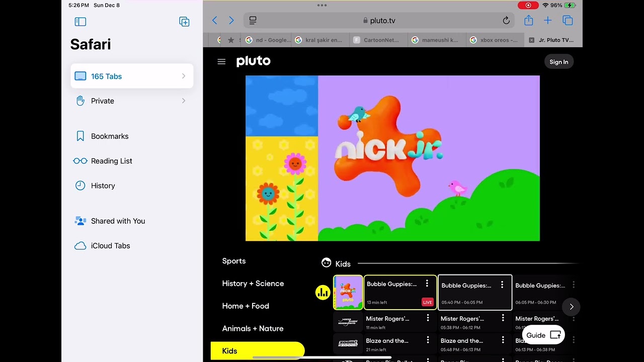
Task: Click the pluto.tv address field
Action: pos(379,21)
